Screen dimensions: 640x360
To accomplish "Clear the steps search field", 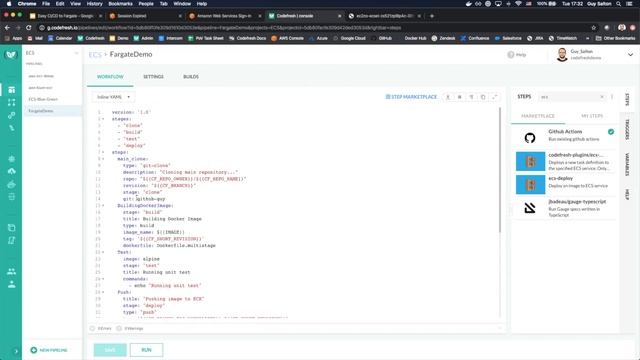I will (602, 97).
